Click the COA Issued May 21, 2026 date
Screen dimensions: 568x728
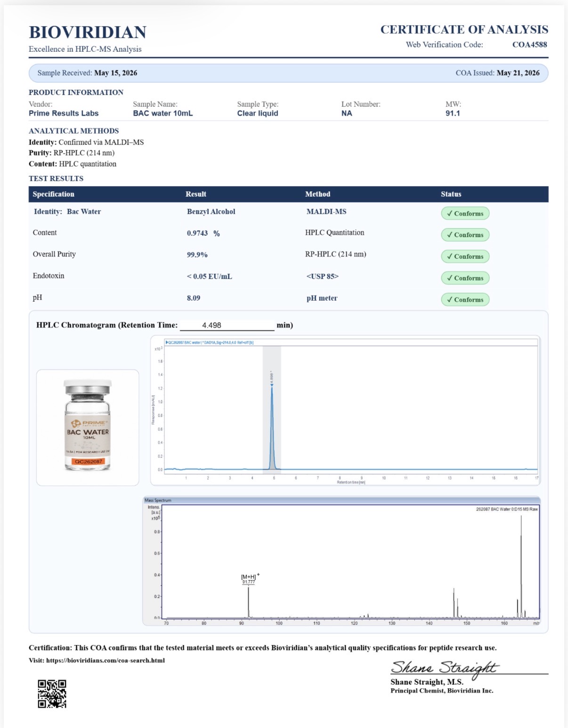pyautogui.click(x=518, y=73)
